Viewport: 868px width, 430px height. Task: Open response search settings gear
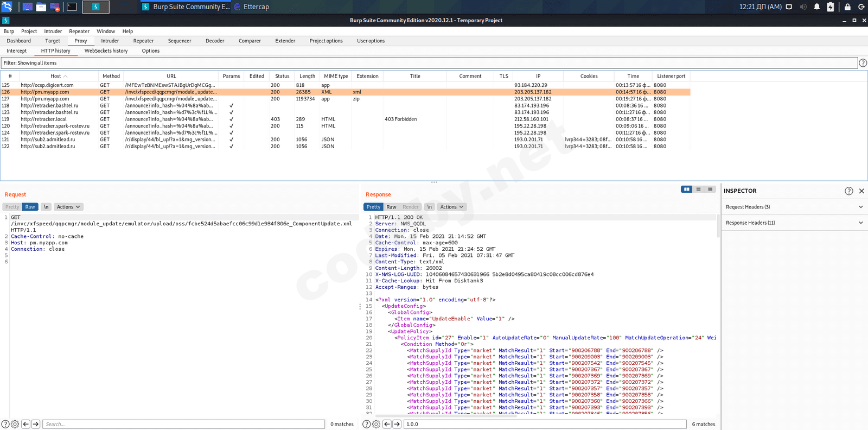(376, 424)
